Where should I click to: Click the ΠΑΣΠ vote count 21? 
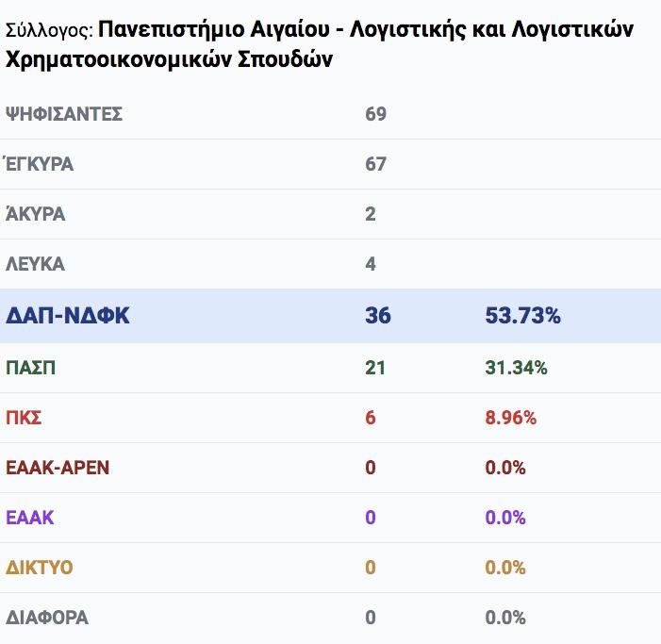[375, 368]
